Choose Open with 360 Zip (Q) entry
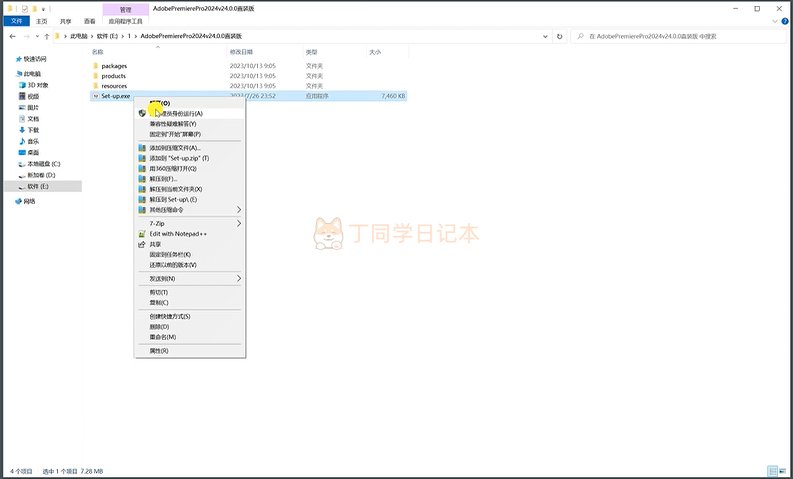The width and height of the screenshot is (793, 479). (190, 168)
